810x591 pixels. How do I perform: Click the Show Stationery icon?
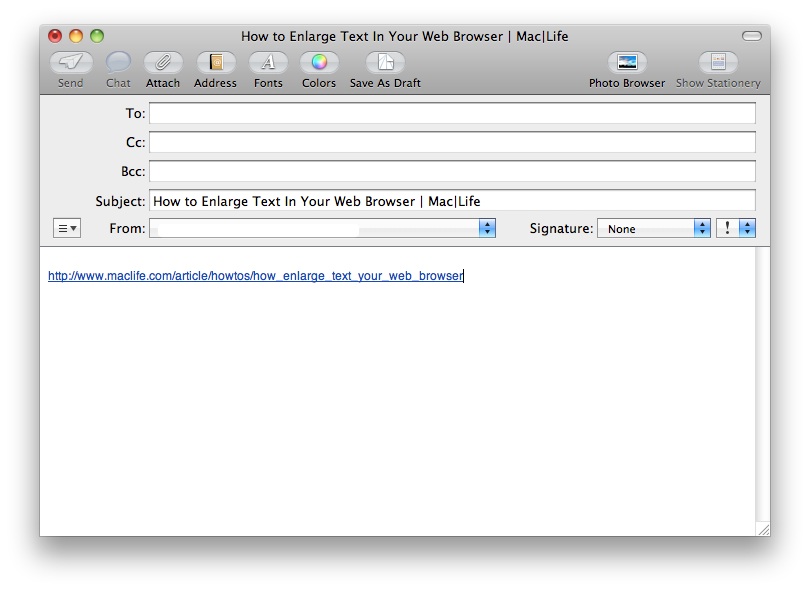coord(718,63)
